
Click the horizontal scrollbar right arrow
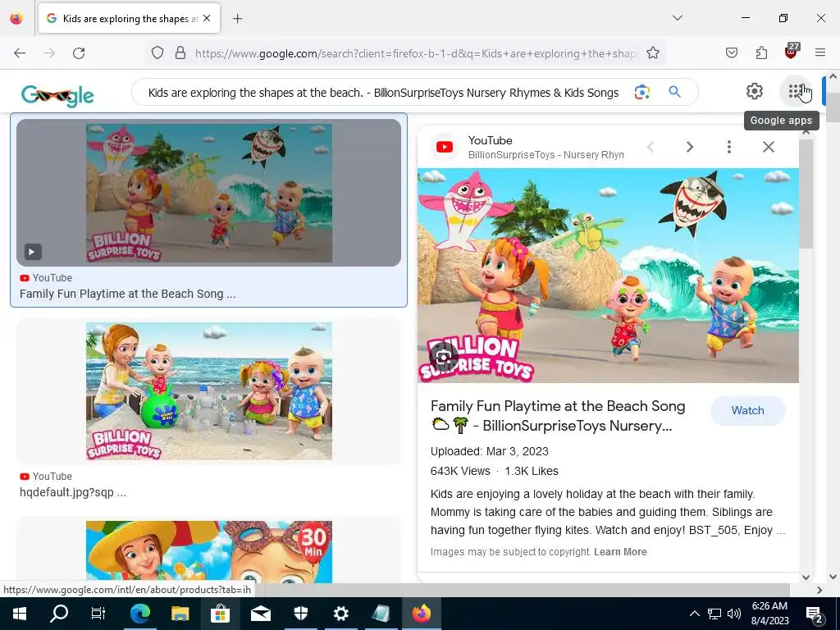pos(819,590)
